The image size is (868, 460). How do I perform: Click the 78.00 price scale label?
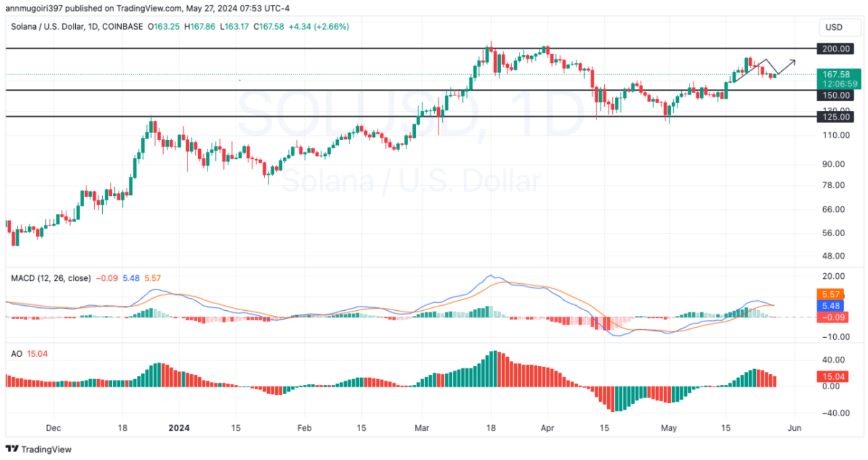click(834, 185)
